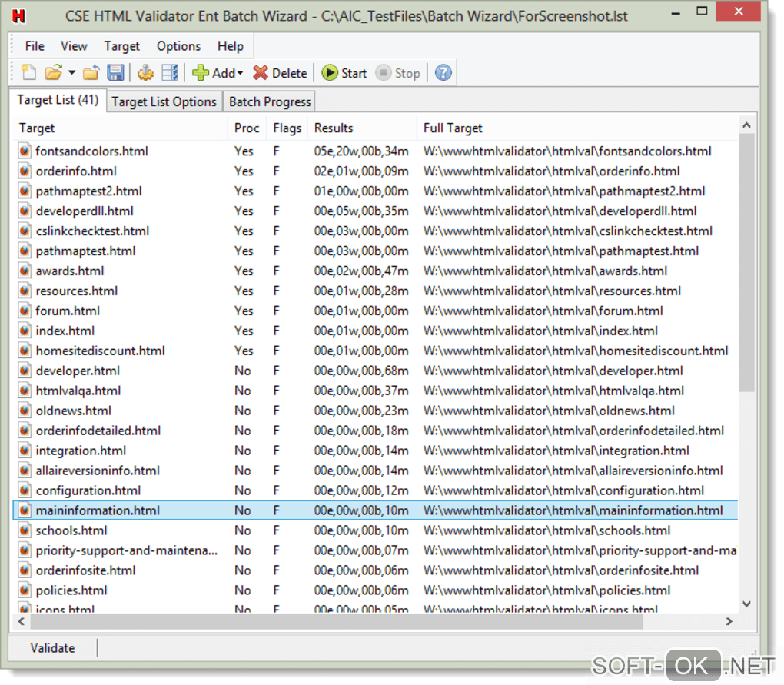
Task: Click the vertical scrollbar thumb
Action: point(746,262)
